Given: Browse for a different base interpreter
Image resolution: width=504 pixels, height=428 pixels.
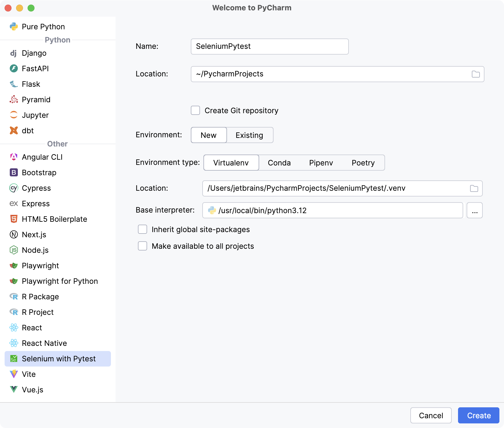Looking at the screenshot, I should pos(474,210).
